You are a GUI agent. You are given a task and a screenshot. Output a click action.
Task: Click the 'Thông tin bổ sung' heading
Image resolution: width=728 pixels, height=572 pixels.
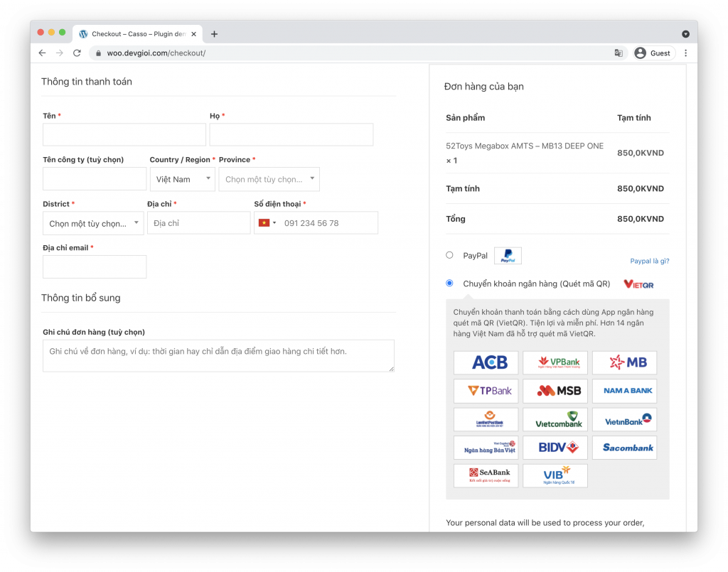pyautogui.click(x=81, y=298)
